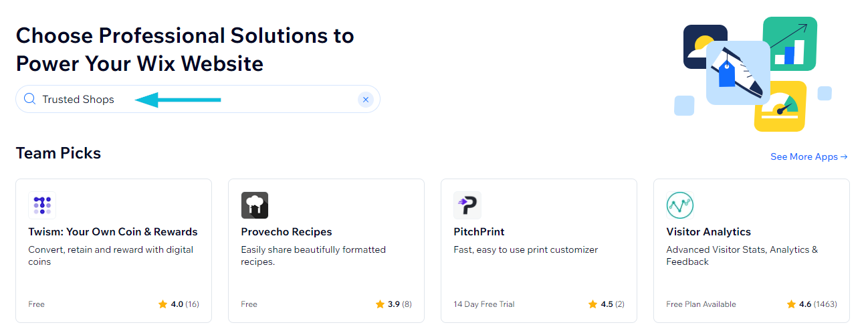The height and width of the screenshot is (333, 868).
Task: Click the Twism app logo icon
Action: pos(42,205)
